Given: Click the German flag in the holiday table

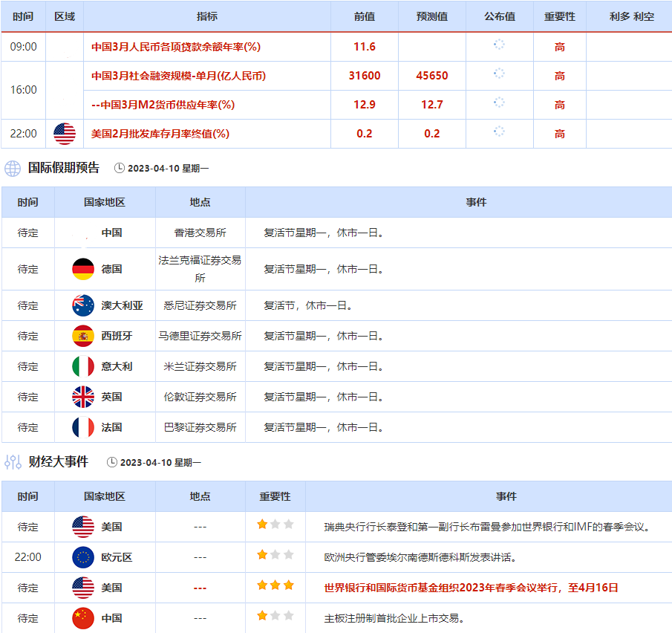Looking at the screenshot, I should point(83,269).
